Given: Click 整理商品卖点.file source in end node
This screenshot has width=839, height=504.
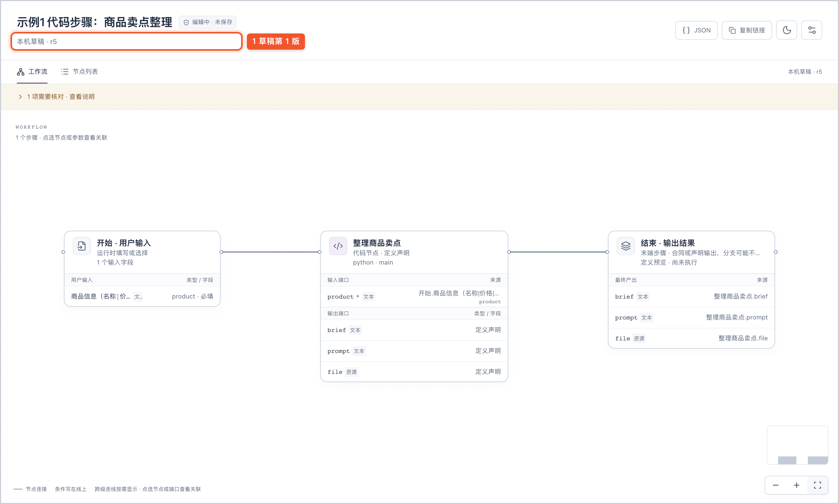Looking at the screenshot, I should pos(743,338).
